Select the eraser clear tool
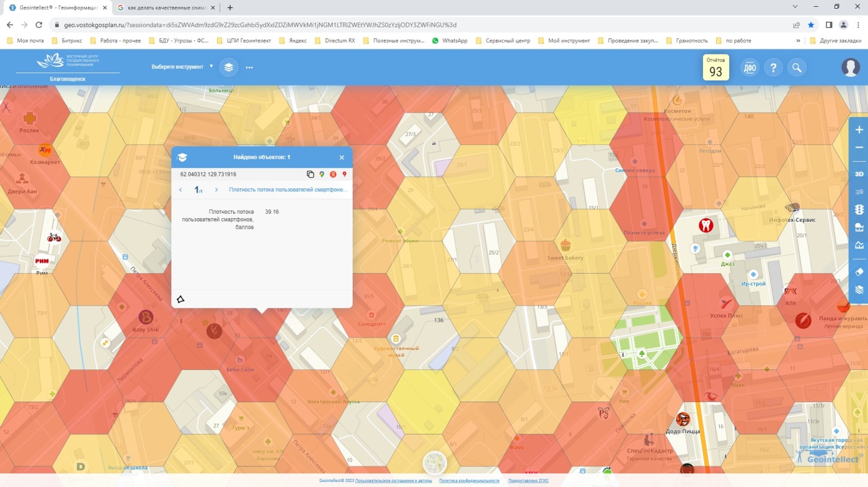868x487 pixels. click(x=859, y=272)
